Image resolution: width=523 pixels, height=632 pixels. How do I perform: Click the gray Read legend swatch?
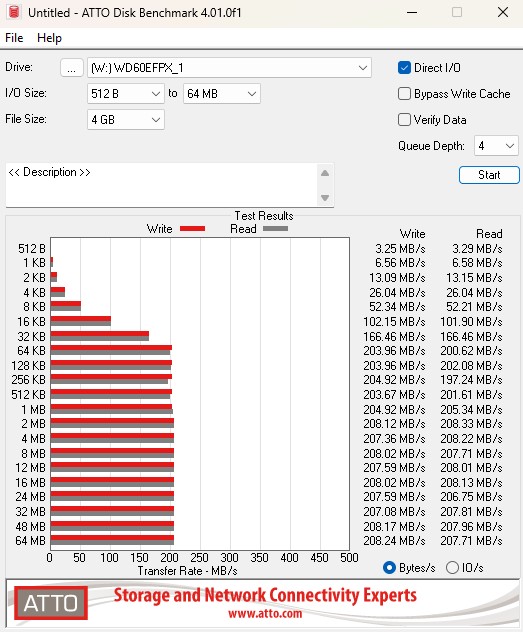275,229
